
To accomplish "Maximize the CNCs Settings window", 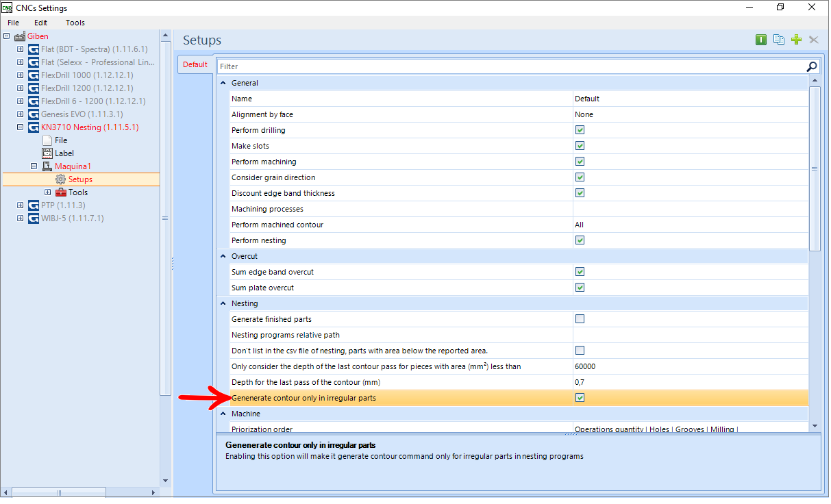I will tap(780, 7).
